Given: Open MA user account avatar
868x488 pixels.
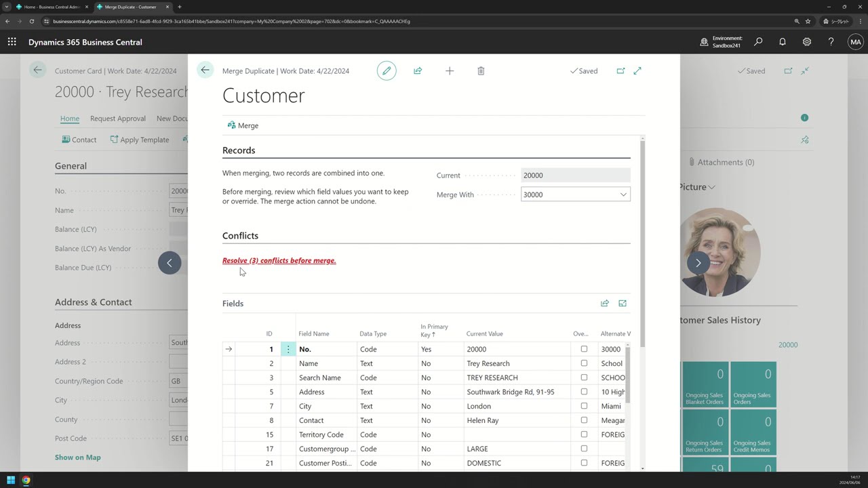Looking at the screenshot, I should [x=855, y=42].
